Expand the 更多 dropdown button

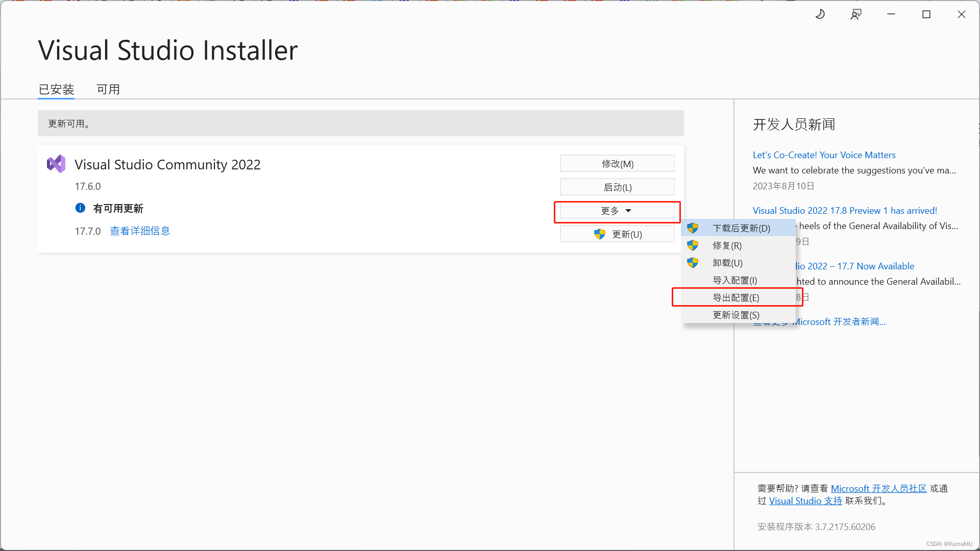click(617, 211)
